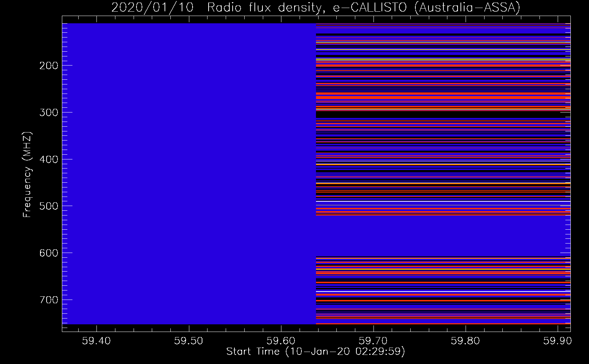
Task: Click the 59.50 time tick label
Action: [189, 341]
